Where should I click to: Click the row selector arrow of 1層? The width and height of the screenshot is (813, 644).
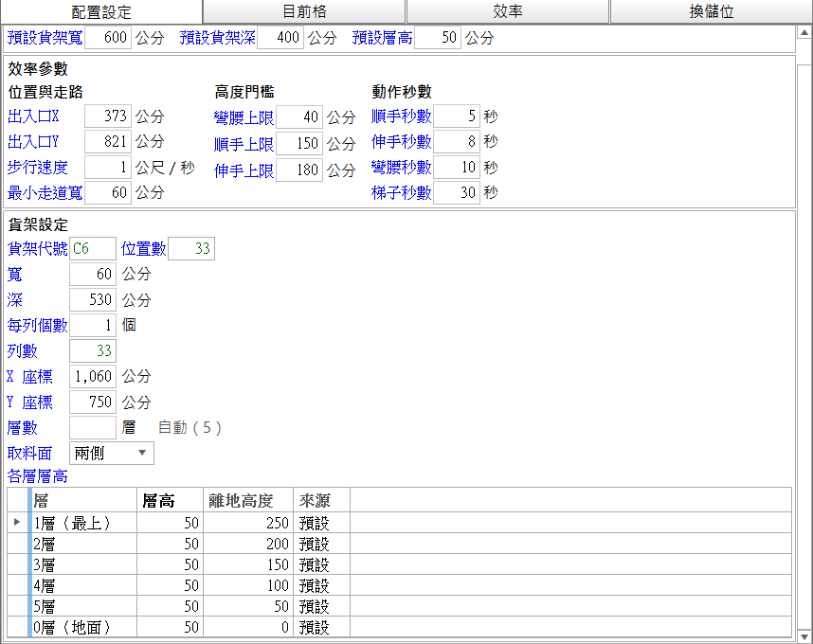coord(18,522)
